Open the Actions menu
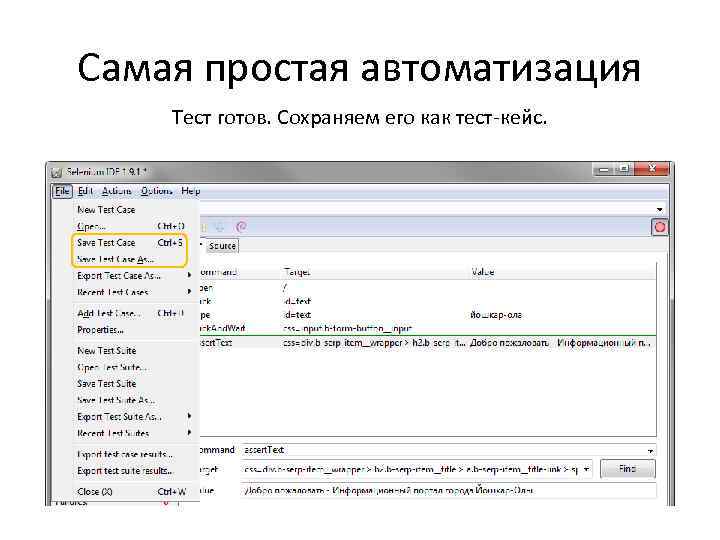This screenshot has width=720, height=540. [117, 191]
